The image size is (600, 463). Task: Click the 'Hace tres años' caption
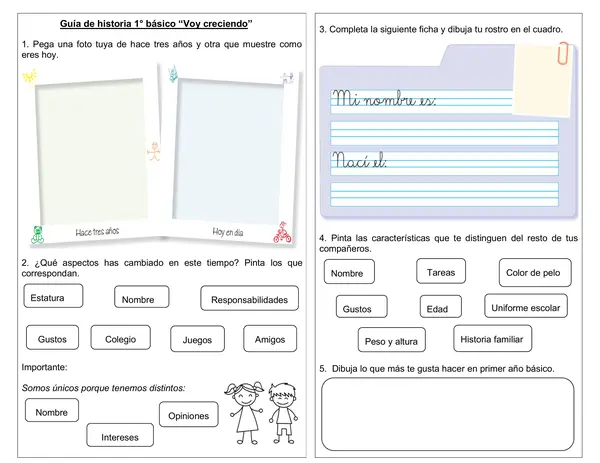click(x=97, y=232)
